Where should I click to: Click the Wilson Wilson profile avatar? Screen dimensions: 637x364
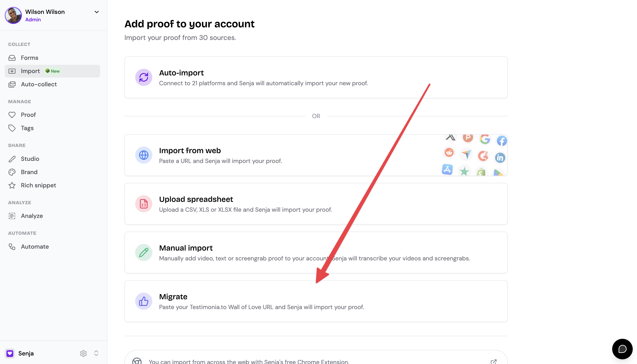[13, 15]
